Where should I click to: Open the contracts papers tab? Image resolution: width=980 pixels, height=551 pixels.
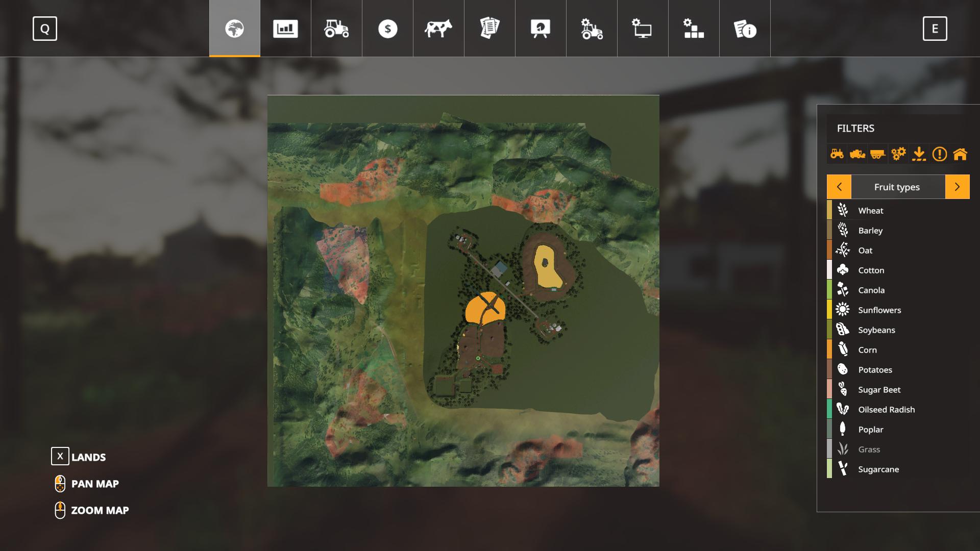click(489, 29)
